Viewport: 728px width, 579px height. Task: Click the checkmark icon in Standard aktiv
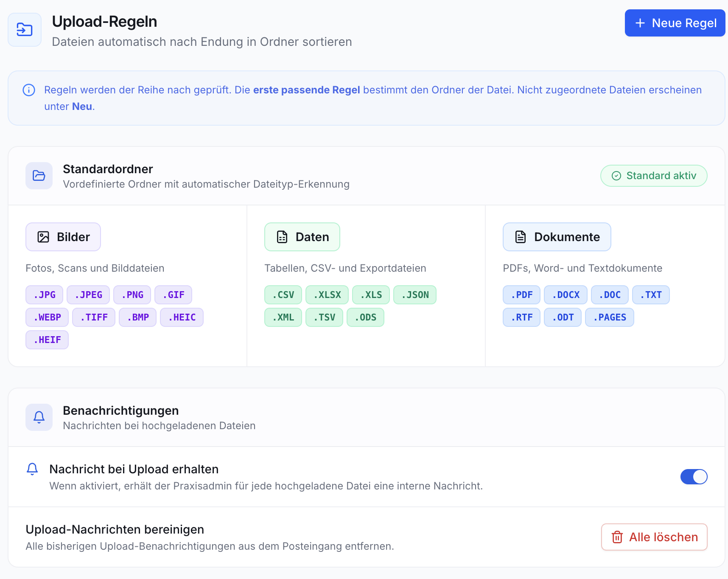point(616,176)
